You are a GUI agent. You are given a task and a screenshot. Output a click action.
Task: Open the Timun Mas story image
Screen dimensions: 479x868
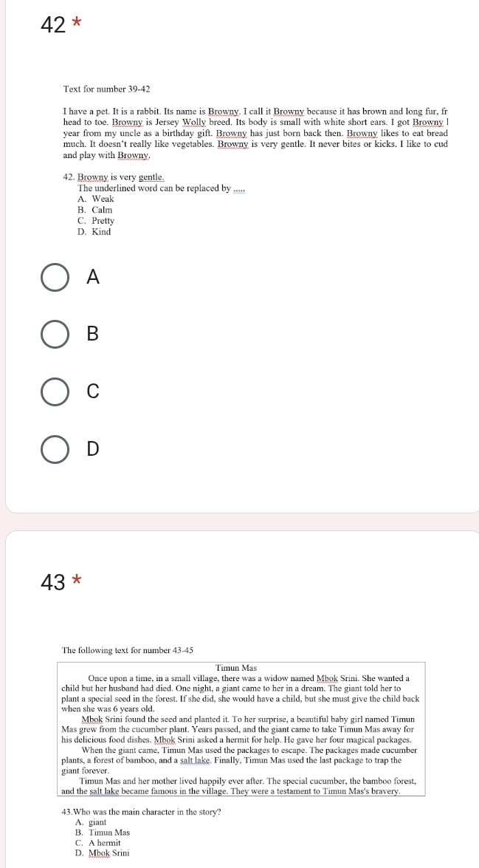pos(242,752)
